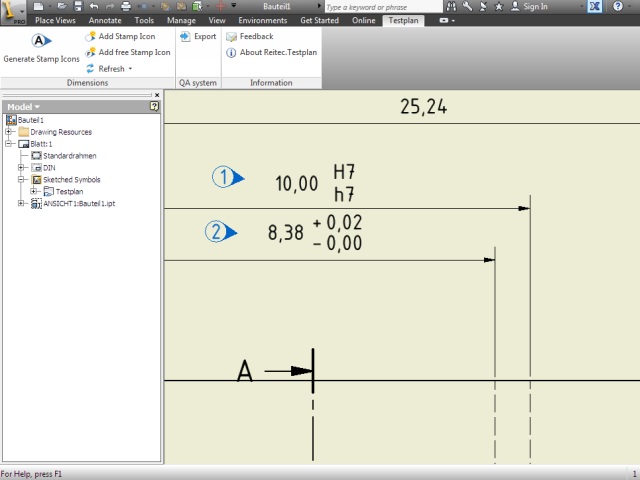The image size is (640, 480).
Task: Open the Refresh dropdown arrow
Action: coord(130,69)
